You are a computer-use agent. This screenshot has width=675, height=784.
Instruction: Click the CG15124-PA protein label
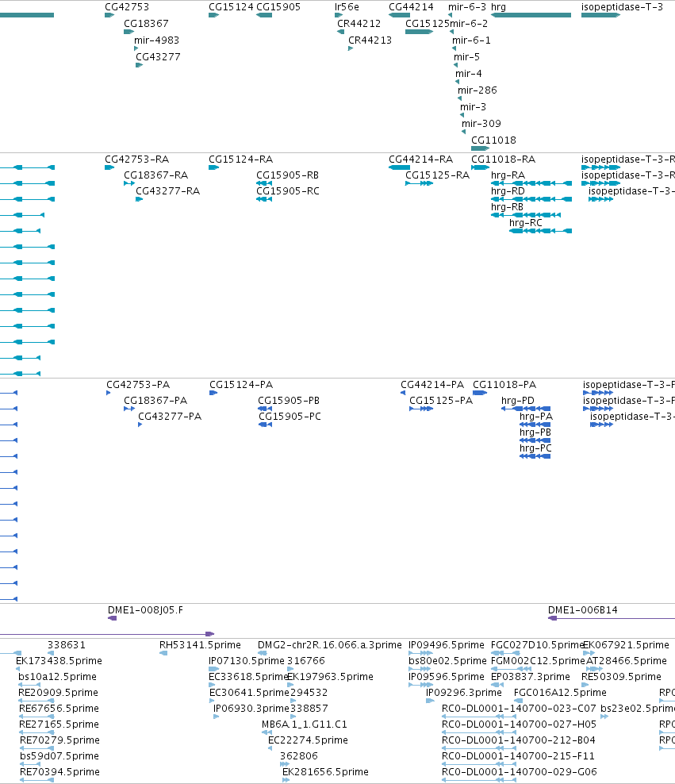[x=241, y=385]
